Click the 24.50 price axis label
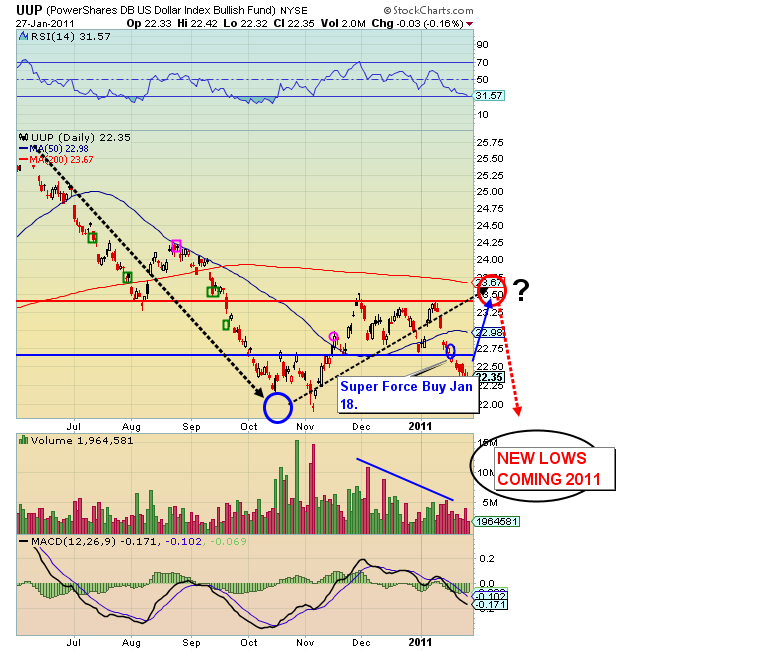The image size is (770, 651). pos(490,226)
